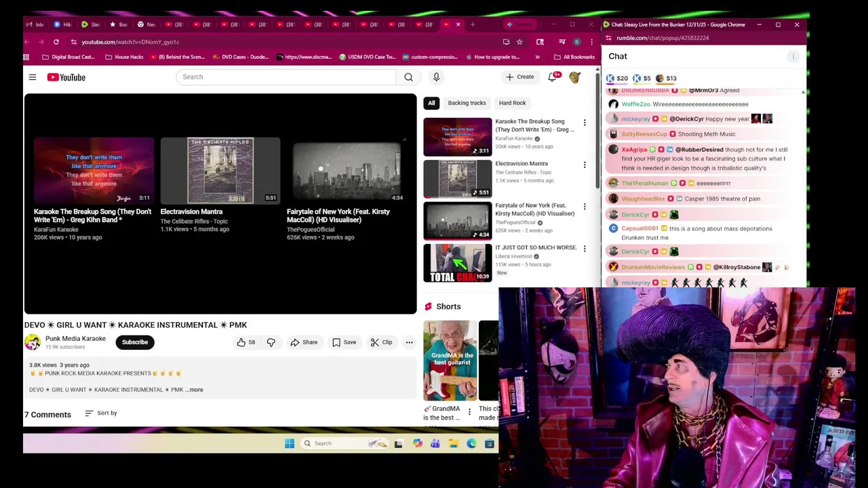Go to the YouTube home logo
The height and width of the screenshot is (488, 868).
click(x=66, y=77)
